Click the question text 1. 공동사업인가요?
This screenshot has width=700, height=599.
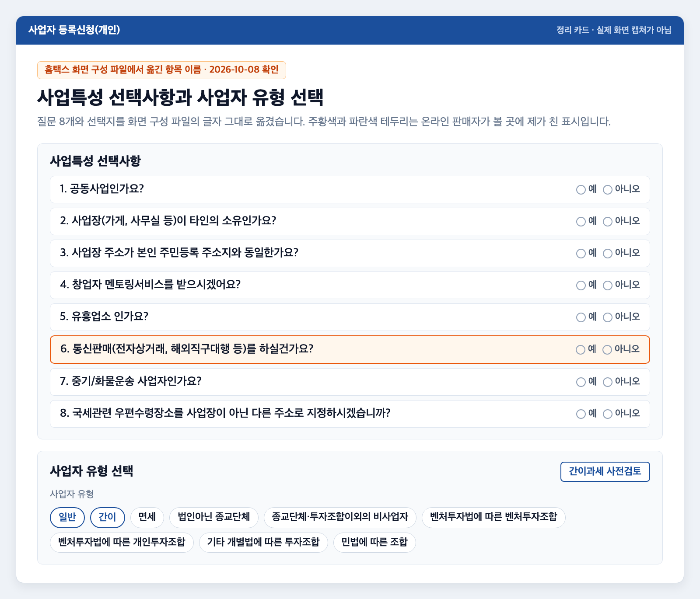point(102,189)
